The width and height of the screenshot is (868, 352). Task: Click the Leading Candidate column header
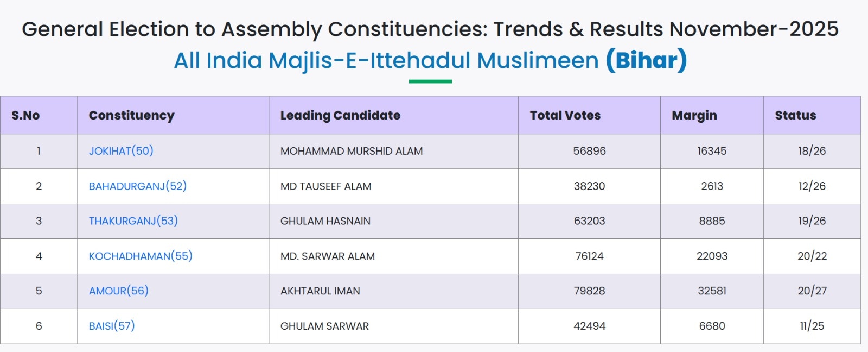[340, 115]
